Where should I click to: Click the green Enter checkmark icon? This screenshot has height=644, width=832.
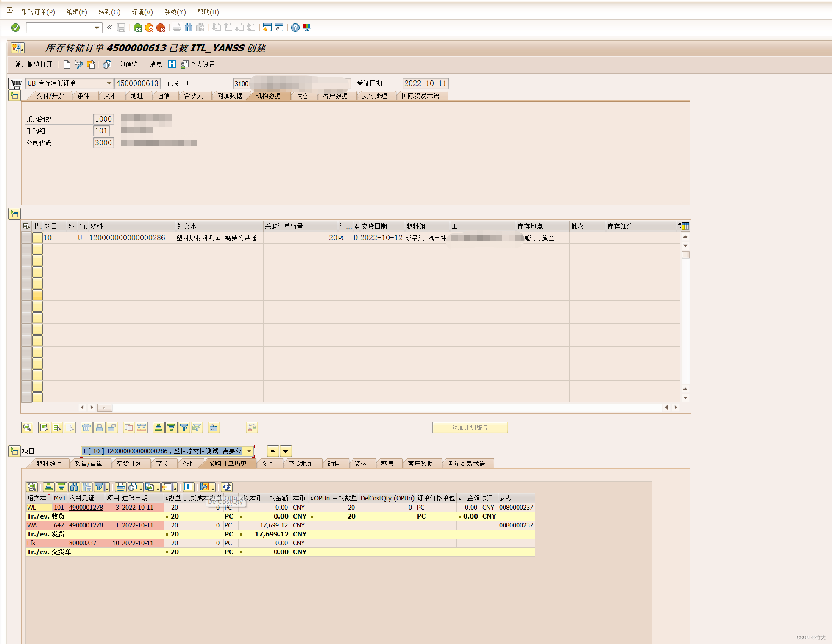point(16,28)
